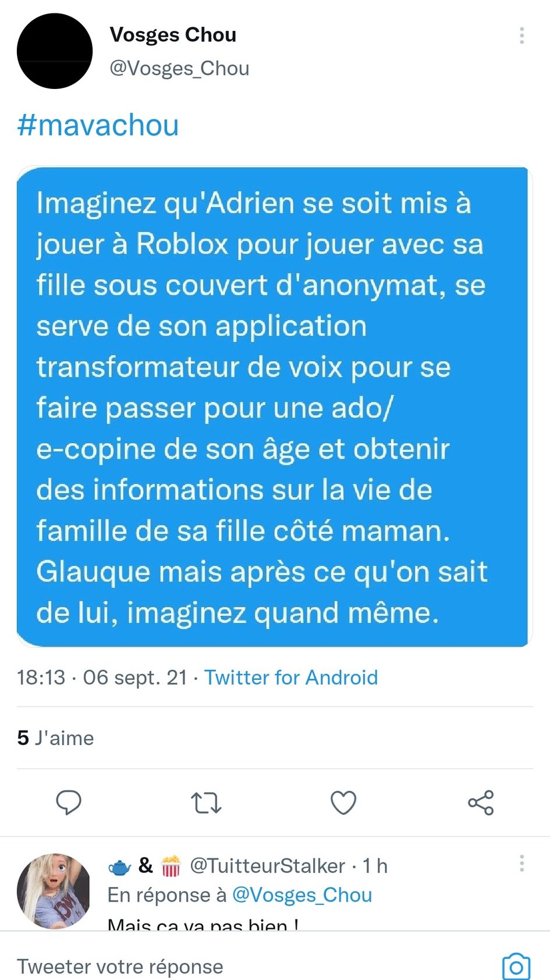The height and width of the screenshot is (980, 550).
Task: Tap the @TuitteurStalker username
Action: (268, 866)
